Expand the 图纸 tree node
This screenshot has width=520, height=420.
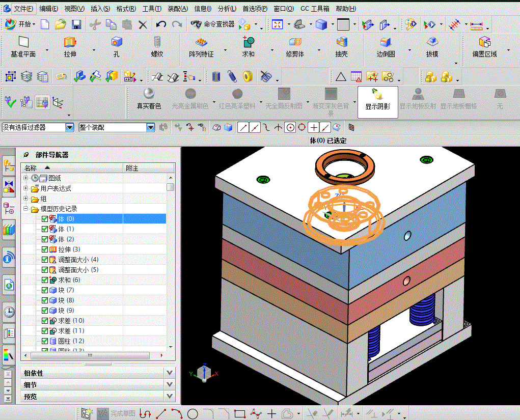click(25, 178)
